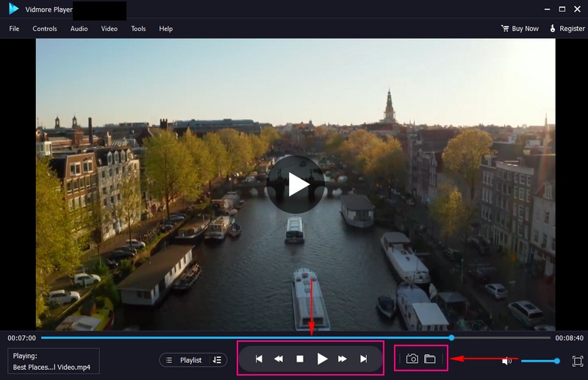Toggle the Playlist panel
Image resolution: width=588 pixels, height=380 pixels.
[x=185, y=360]
